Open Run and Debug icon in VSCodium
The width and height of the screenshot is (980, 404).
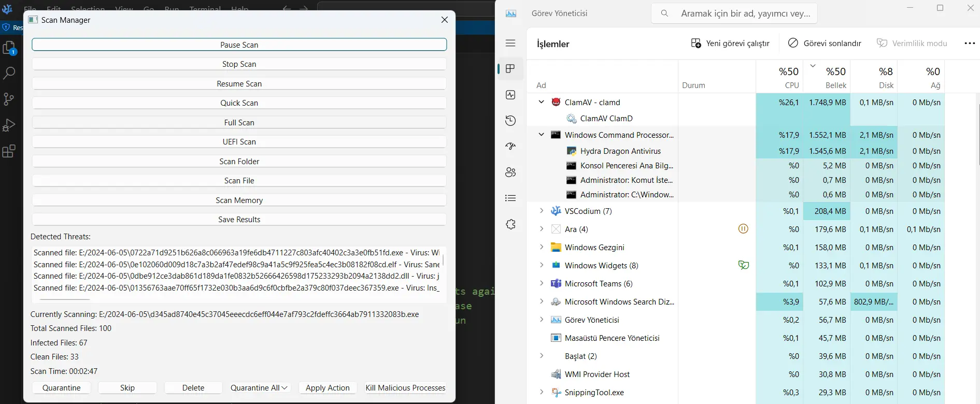(x=9, y=125)
